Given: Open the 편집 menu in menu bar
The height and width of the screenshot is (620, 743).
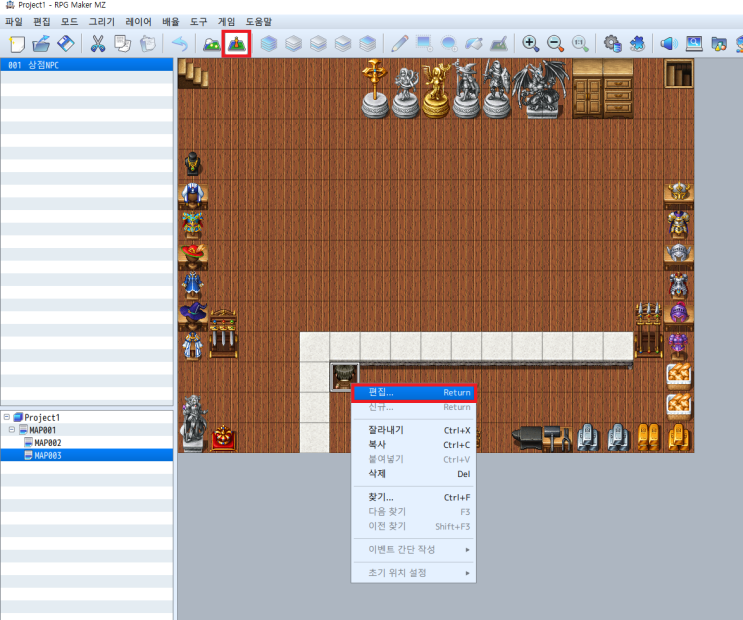Looking at the screenshot, I should pyautogui.click(x=42, y=22).
